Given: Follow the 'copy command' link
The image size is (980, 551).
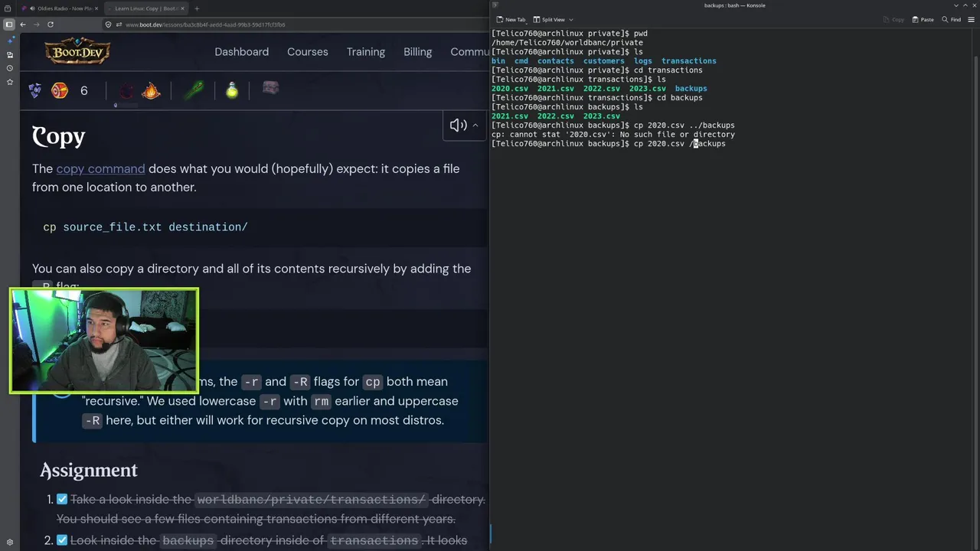Looking at the screenshot, I should coord(100,168).
